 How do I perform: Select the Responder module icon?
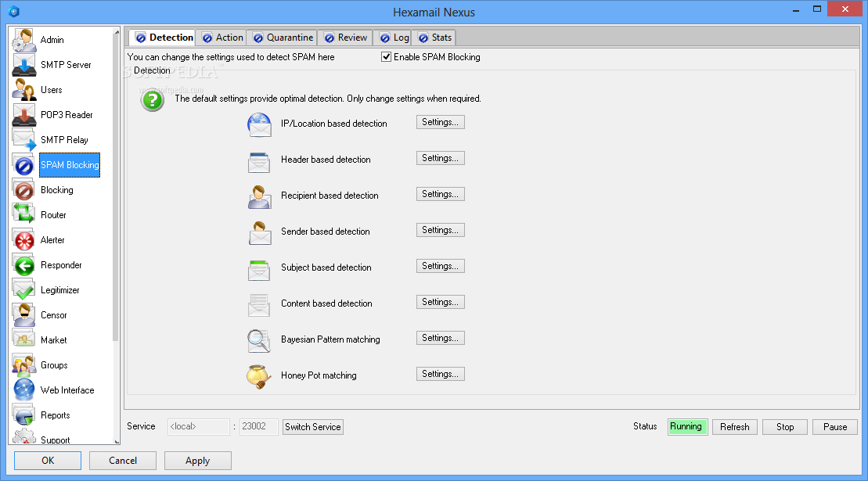24,265
